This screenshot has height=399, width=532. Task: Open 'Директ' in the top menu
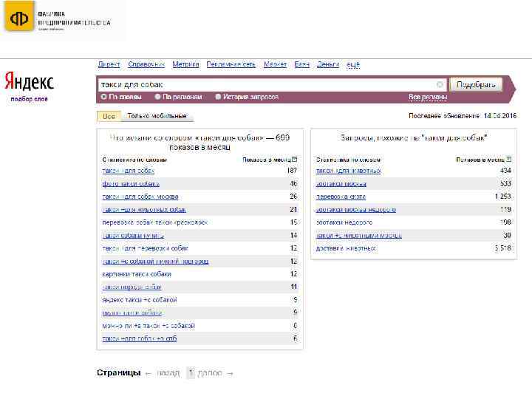tap(109, 64)
